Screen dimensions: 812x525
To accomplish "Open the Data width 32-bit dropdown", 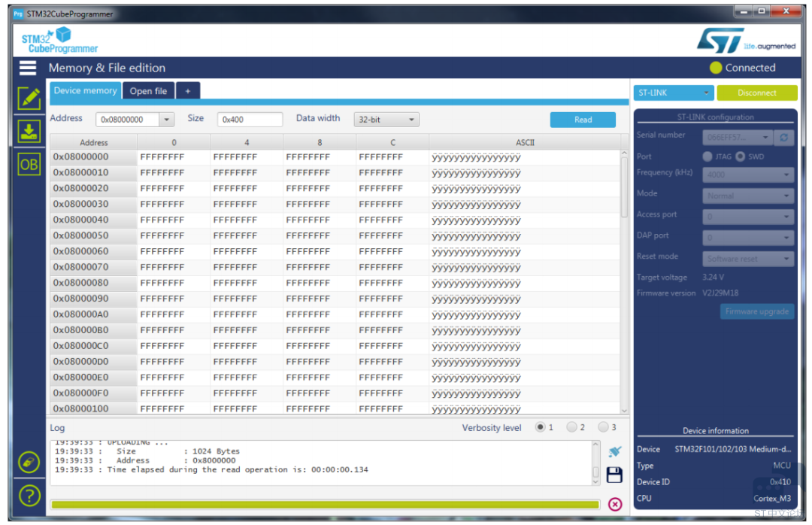I will click(x=386, y=120).
